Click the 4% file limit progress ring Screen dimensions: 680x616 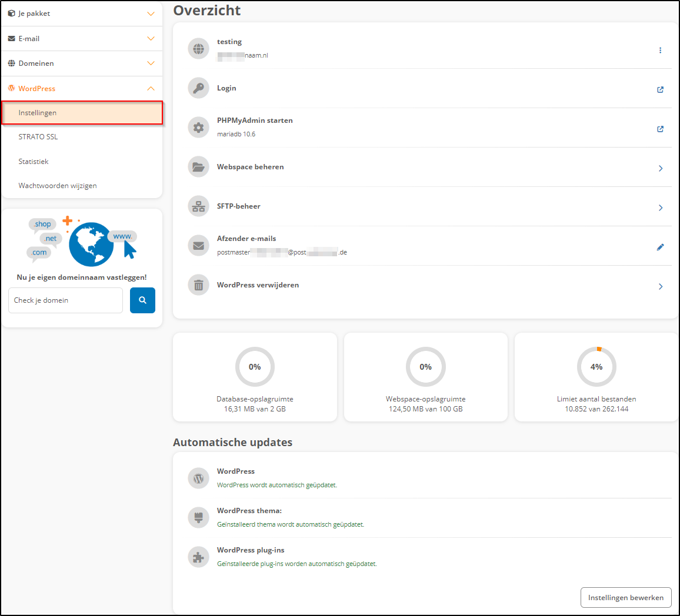[596, 366]
